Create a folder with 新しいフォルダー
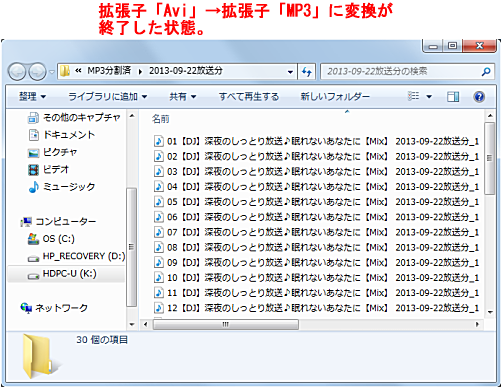Image resolution: width=502 pixels, height=389 pixels. click(x=335, y=97)
